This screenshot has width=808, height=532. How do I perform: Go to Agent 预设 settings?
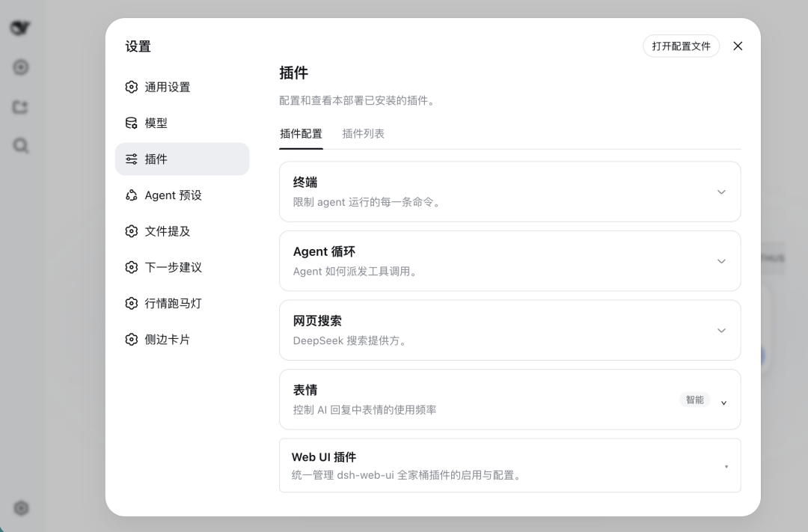click(x=183, y=195)
